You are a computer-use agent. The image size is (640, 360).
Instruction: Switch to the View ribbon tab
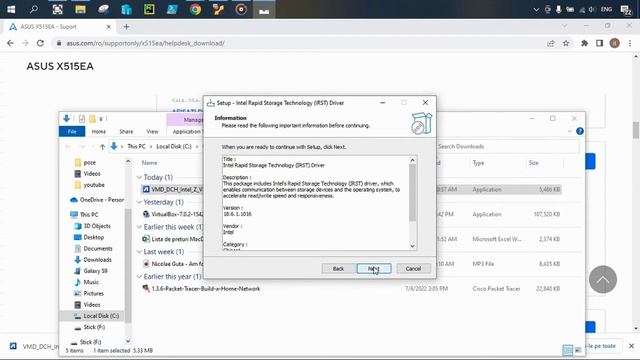(152, 131)
